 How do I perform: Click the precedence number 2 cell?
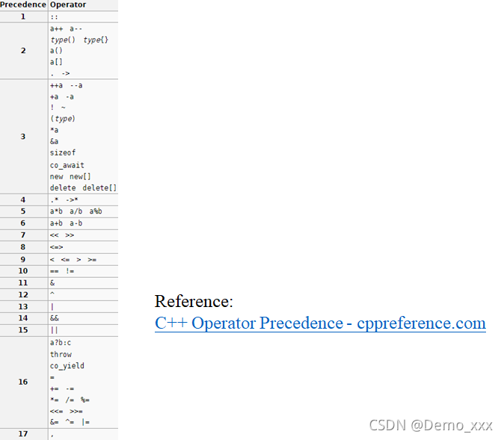coord(24,51)
